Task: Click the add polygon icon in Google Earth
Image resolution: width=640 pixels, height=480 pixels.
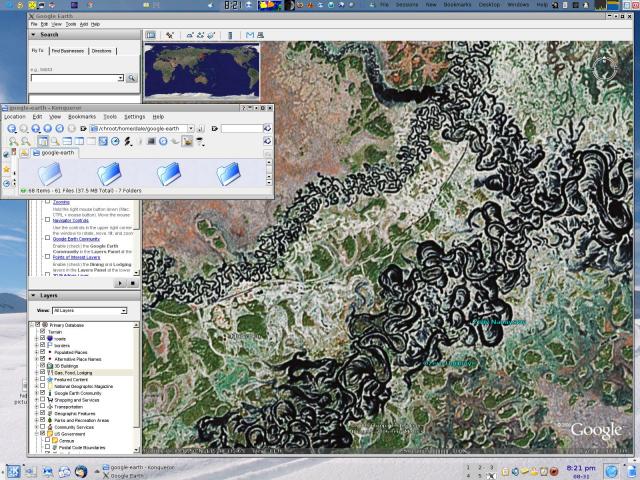Action: pyautogui.click(x=190, y=36)
